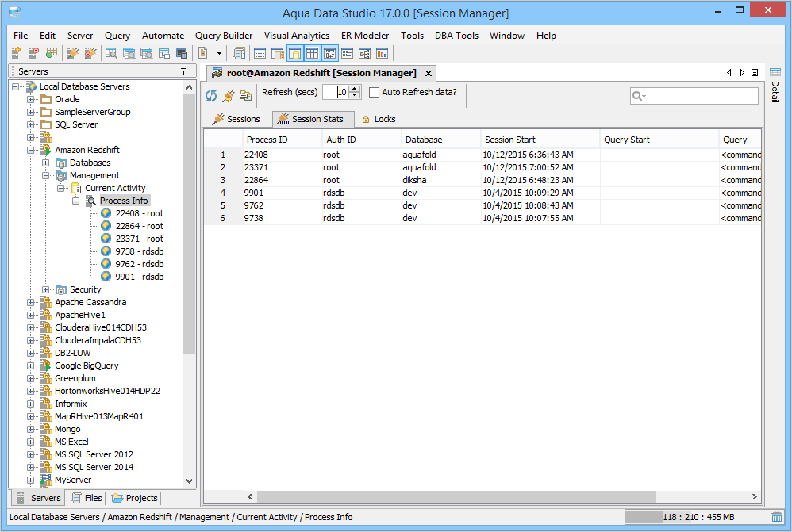Sort by the Auth ID column header
The width and height of the screenshot is (792, 532).
362,140
